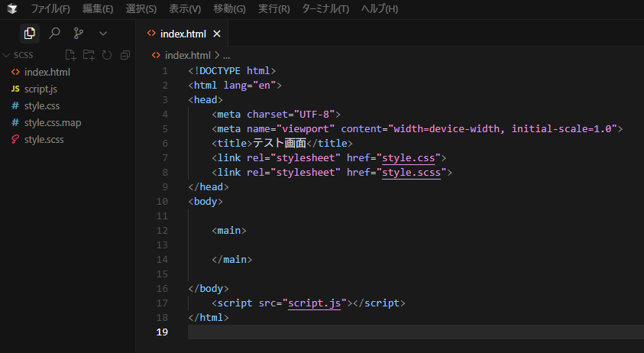This screenshot has width=644, height=353.
Task: Create a new file in the SCSS folder
Action: point(70,55)
